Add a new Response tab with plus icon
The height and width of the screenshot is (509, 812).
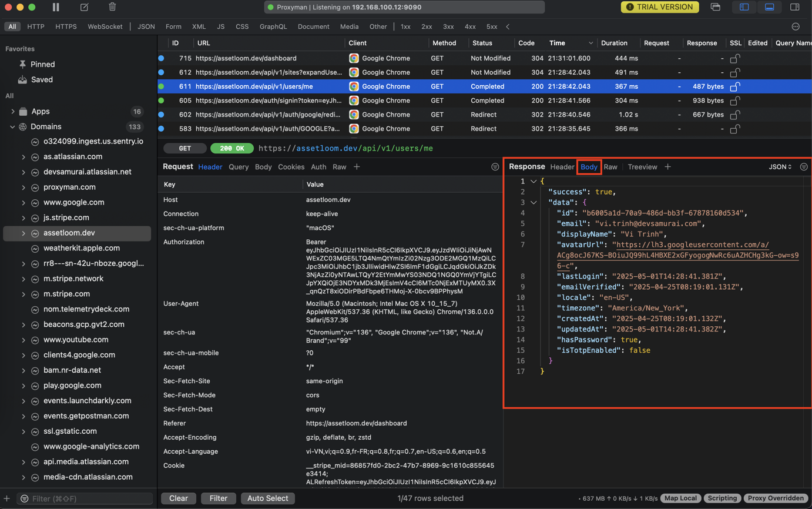667,167
